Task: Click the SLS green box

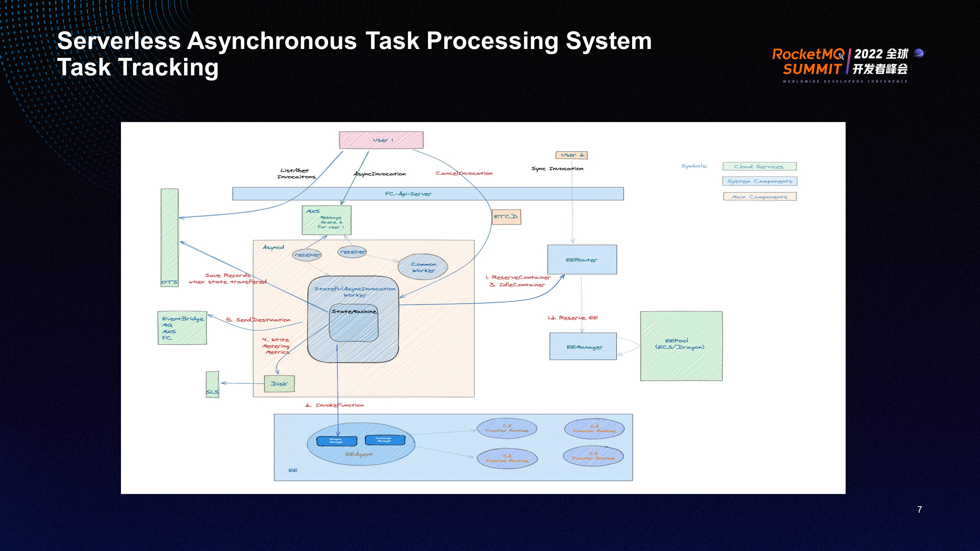Action: click(212, 384)
